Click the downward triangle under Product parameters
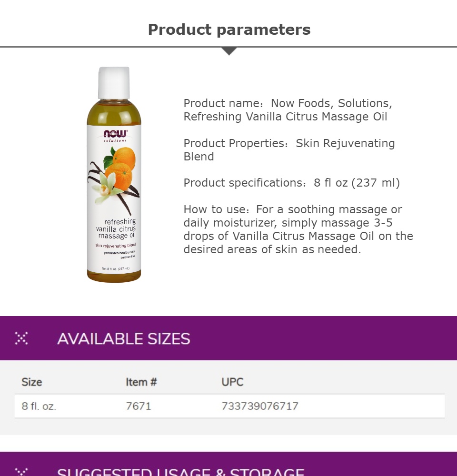The image size is (457, 476). pos(229,51)
